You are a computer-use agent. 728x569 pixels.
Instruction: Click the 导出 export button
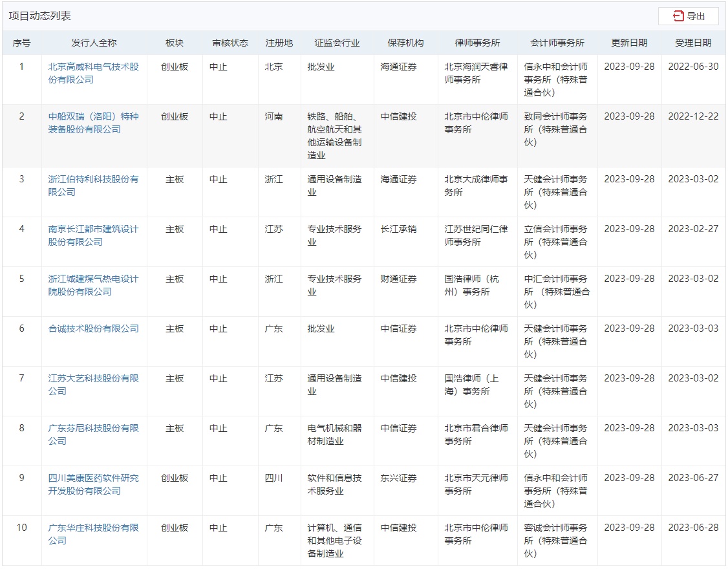pos(688,16)
